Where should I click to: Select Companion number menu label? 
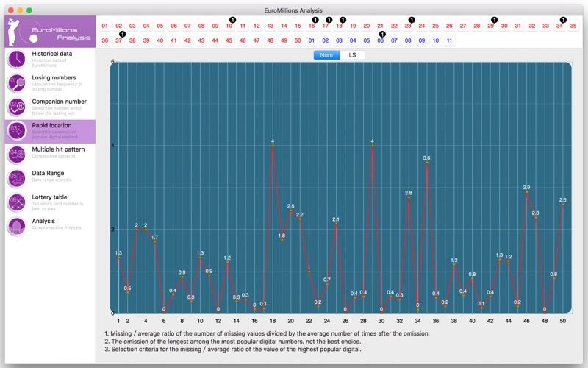tap(60, 102)
